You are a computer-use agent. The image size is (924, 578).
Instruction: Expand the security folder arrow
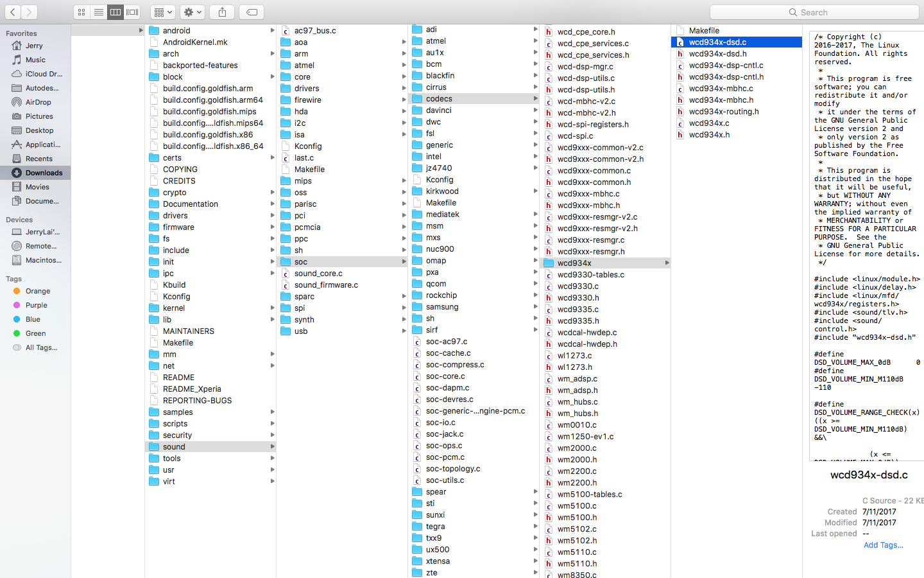tap(272, 435)
